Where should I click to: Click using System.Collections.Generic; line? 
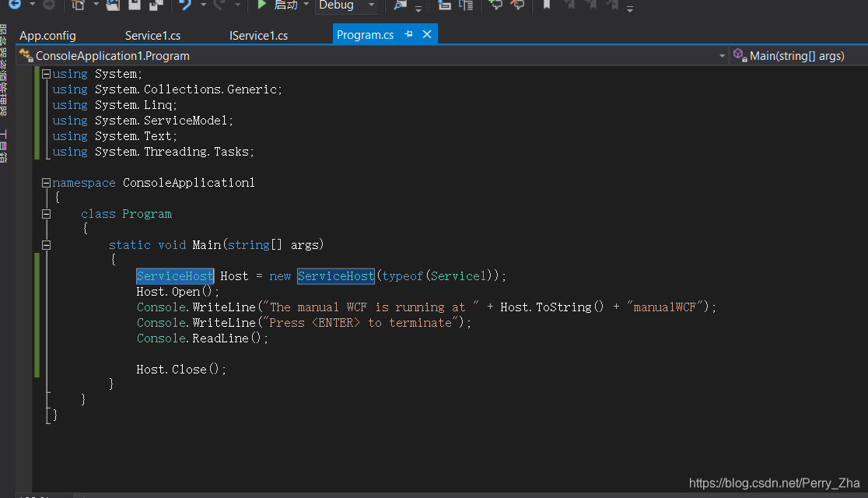coord(167,89)
